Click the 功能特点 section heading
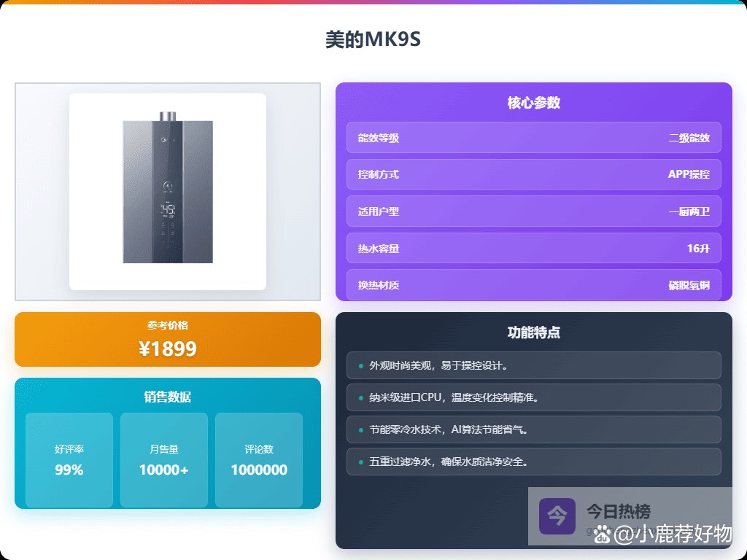 click(533, 332)
